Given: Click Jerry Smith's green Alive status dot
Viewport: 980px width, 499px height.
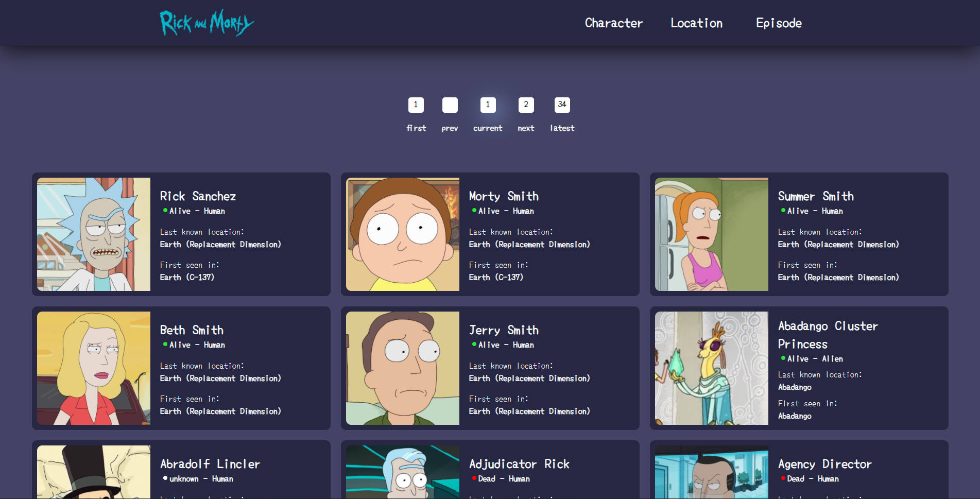Looking at the screenshot, I should coord(474,344).
